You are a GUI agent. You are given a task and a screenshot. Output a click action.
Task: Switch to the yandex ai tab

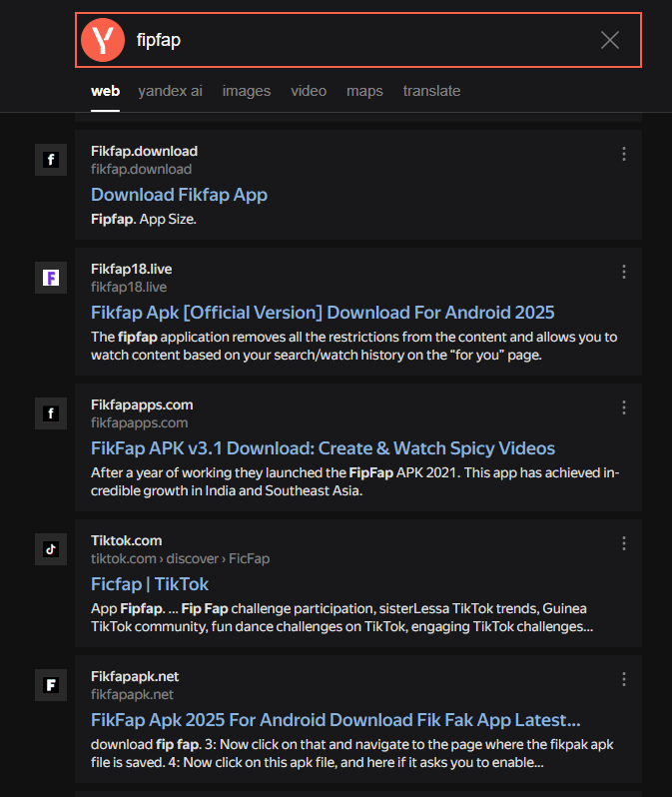pos(171,91)
